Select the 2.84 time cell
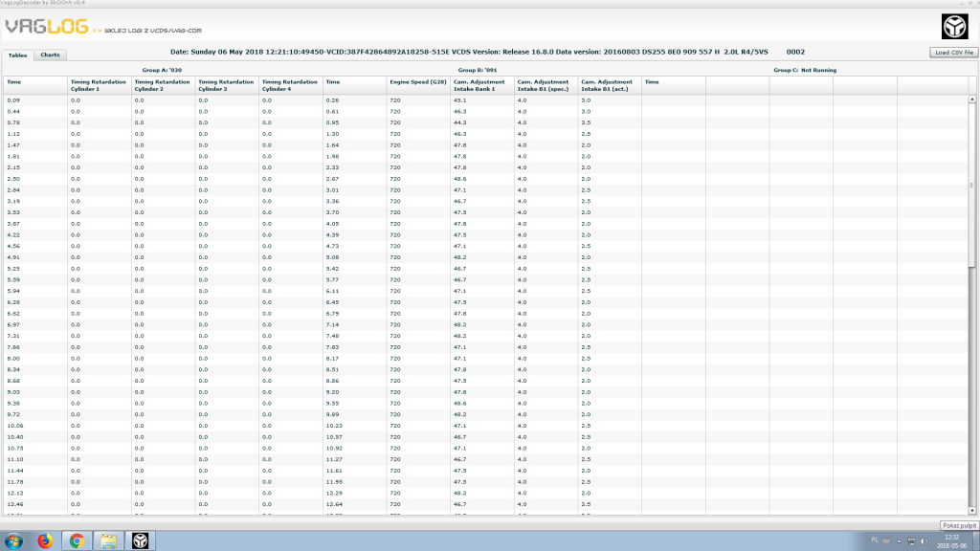The height and width of the screenshot is (551, 980). (x=13, y=190)
